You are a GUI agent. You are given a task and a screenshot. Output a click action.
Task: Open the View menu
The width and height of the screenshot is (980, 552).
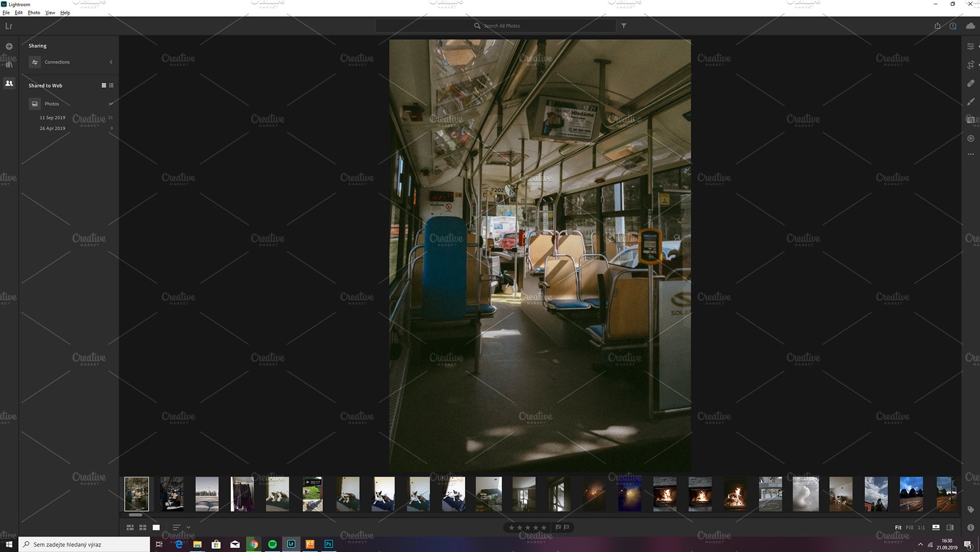[50, 13]
